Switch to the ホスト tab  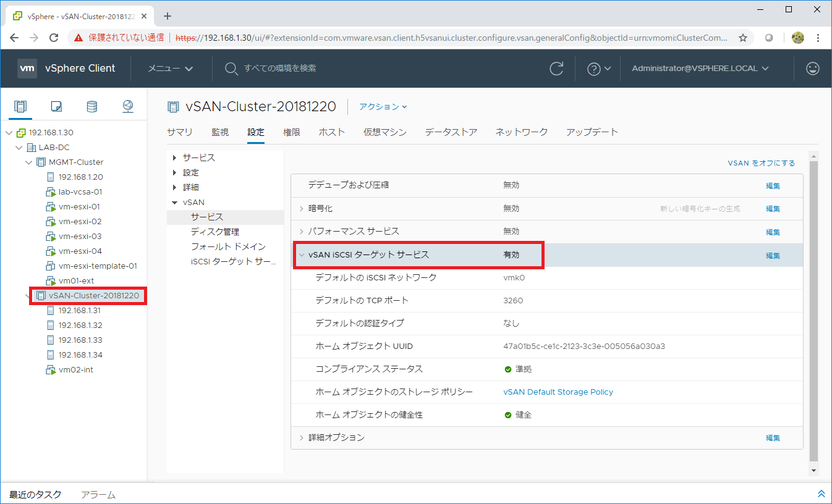click(332, 132)
